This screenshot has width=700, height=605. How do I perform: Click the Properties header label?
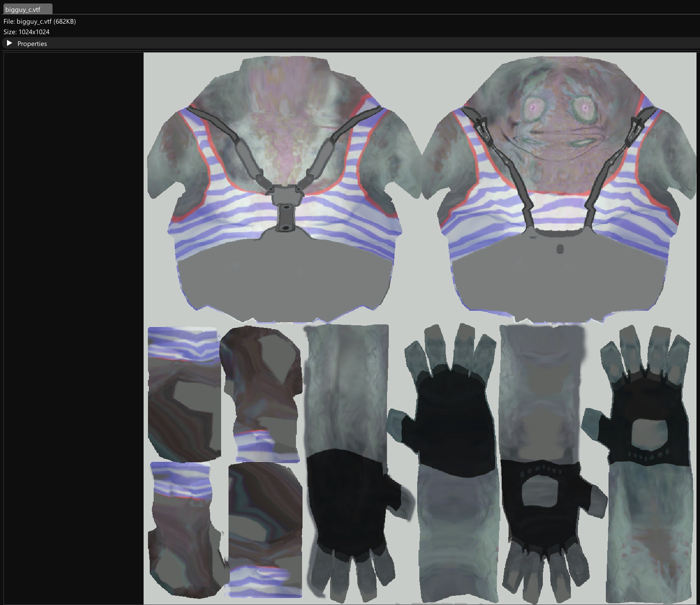coord(32,44)
